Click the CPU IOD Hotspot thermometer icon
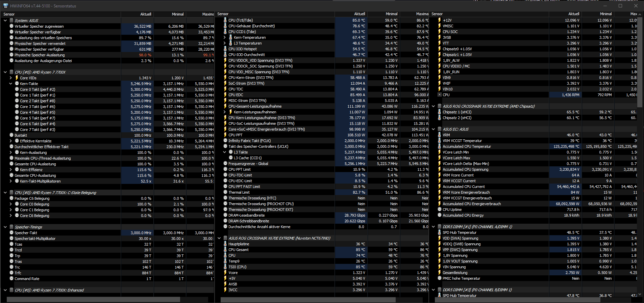 [x=225, y=49]
